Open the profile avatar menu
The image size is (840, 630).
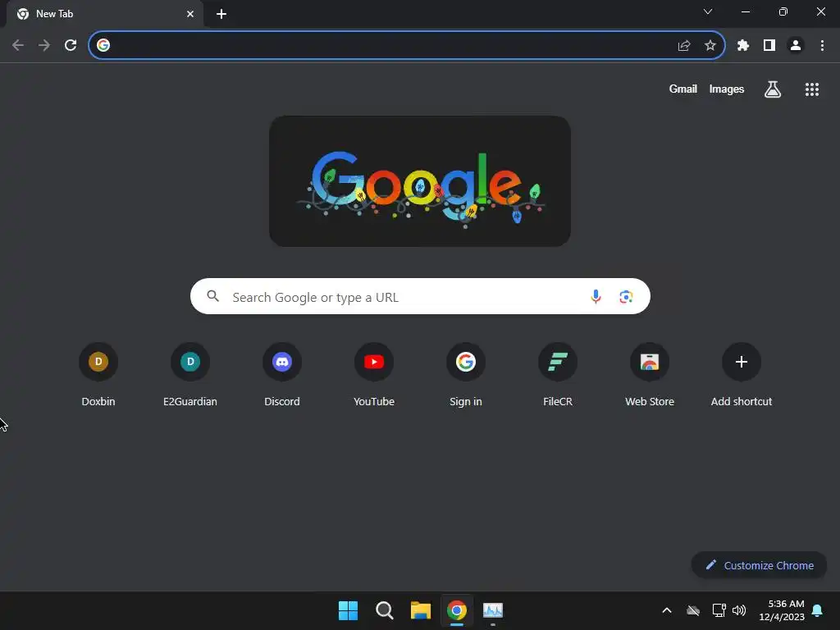tap(796, 46)
